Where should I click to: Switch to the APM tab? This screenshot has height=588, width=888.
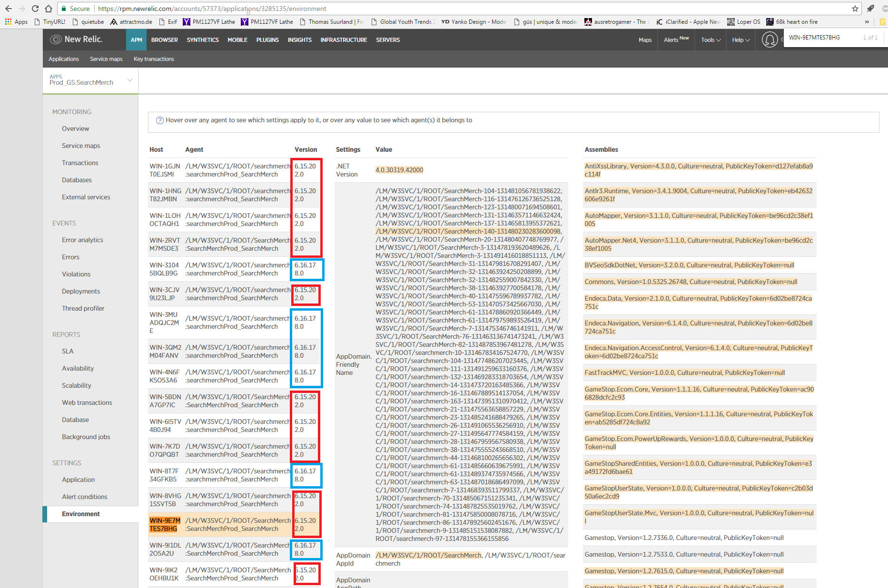coord(136,40)
